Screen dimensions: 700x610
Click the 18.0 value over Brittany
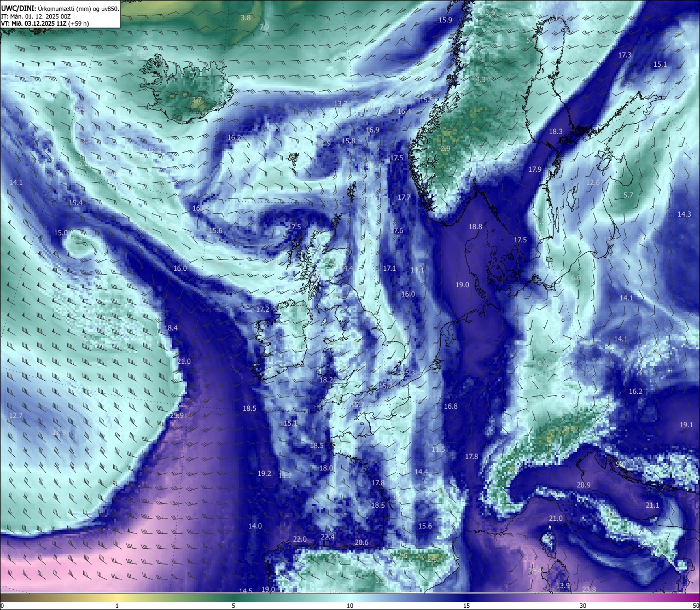326,468
